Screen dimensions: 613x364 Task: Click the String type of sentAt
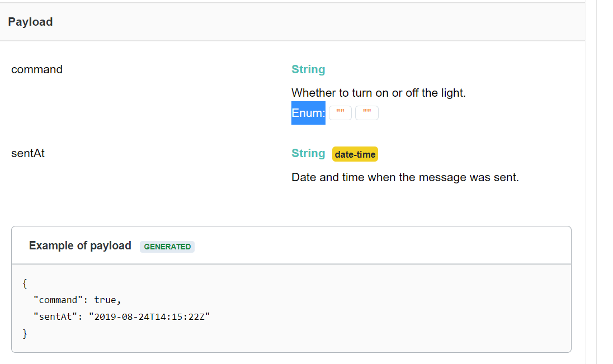click(x=308, y=153)
